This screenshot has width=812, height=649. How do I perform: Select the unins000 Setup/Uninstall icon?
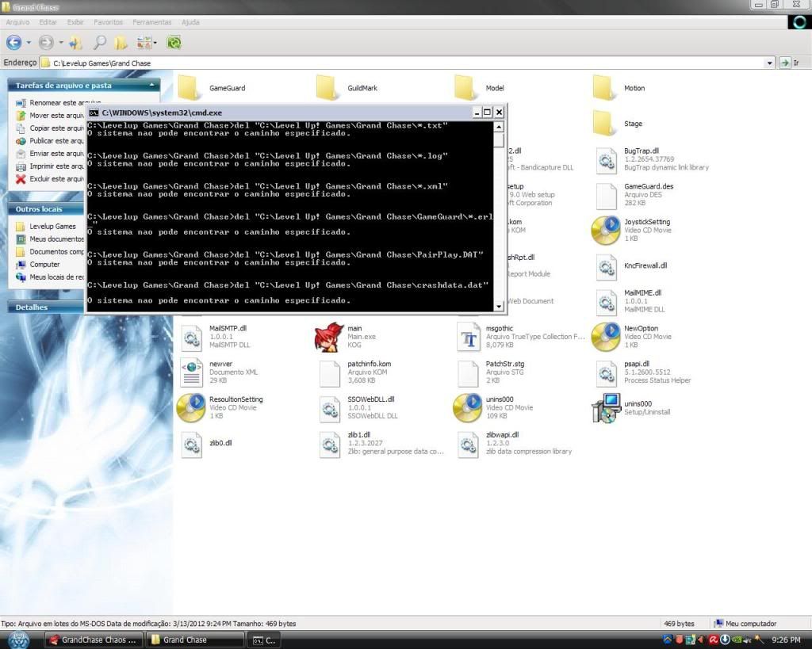pyautogui.click(x=607, y=408)
